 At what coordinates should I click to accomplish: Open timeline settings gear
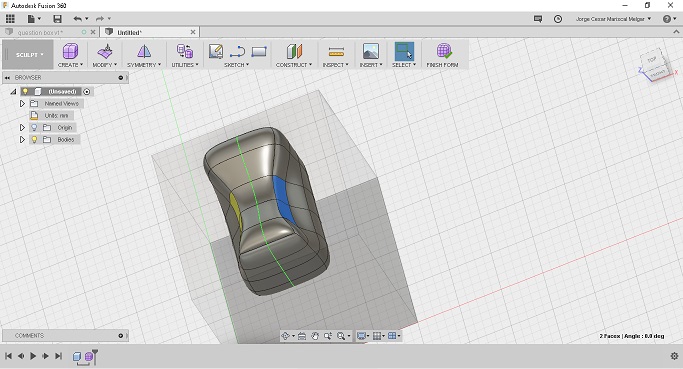click(674, 356)
